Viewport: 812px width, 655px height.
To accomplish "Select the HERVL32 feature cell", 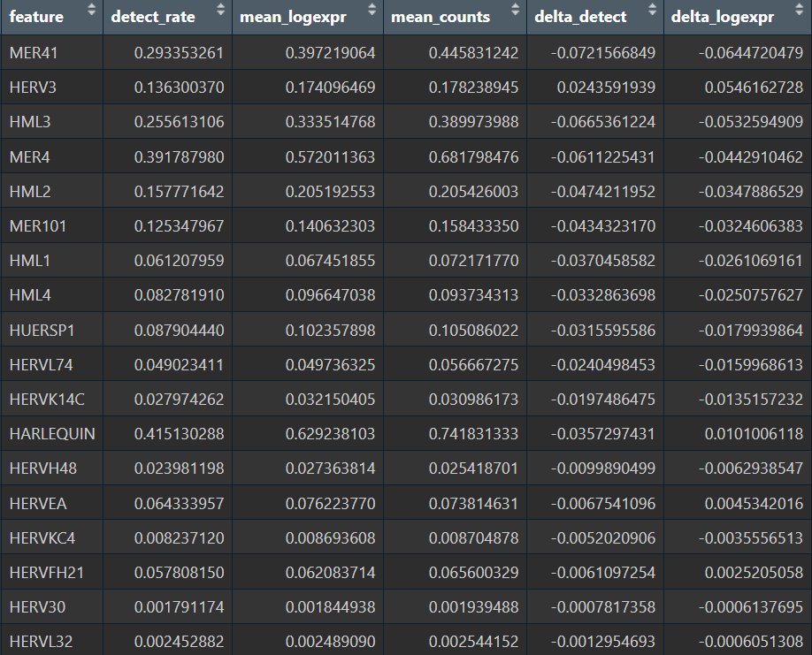I will click(x=42, y=642).
